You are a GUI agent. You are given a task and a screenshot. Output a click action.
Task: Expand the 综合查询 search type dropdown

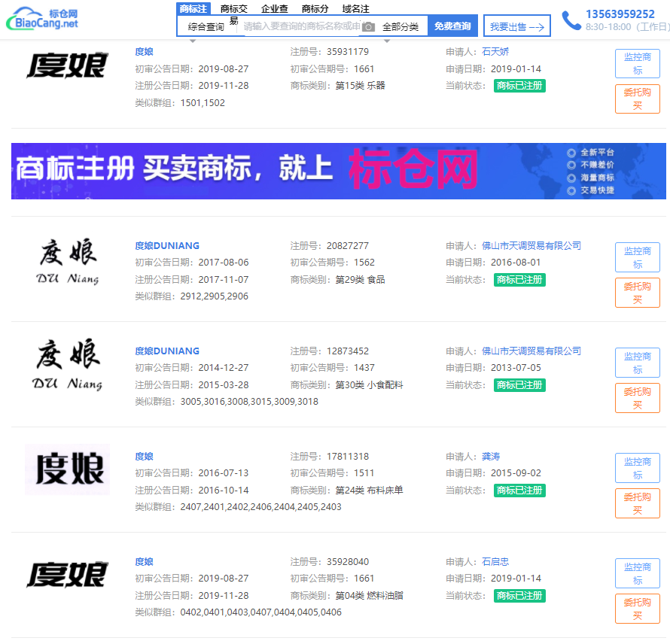point(206,27)
